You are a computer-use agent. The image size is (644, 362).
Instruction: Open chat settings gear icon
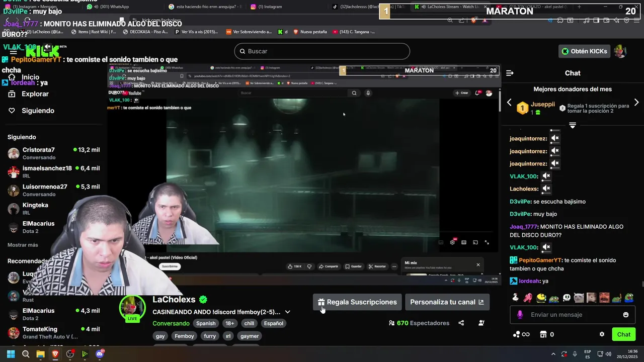(602, 334)
